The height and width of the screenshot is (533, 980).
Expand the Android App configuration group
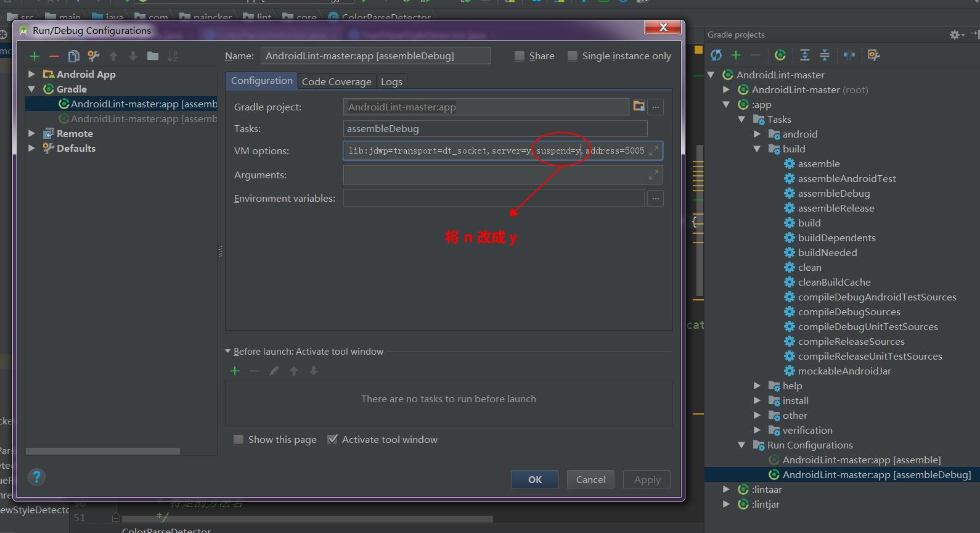[x=31, y=74]
